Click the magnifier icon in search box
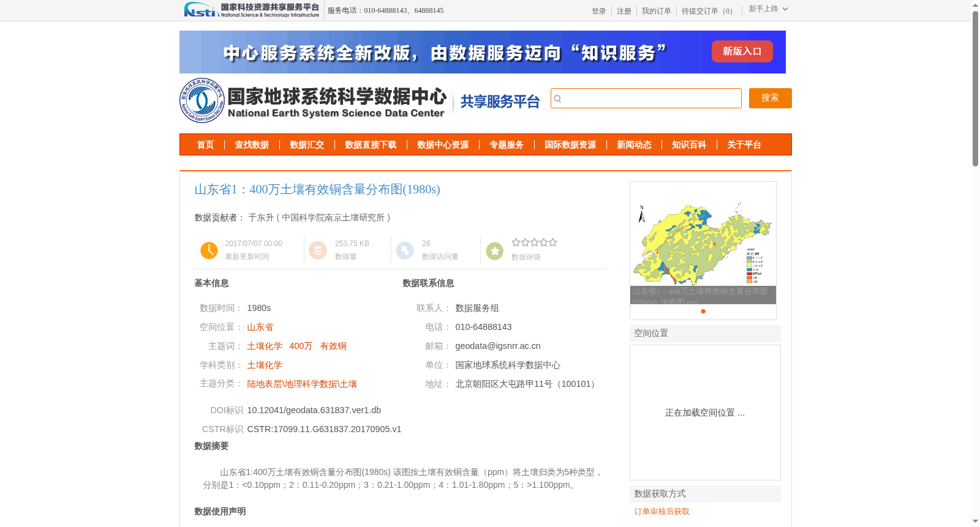The image size is (980, 527). coord(557,99)
